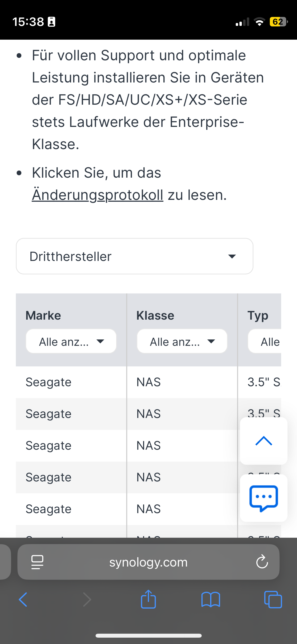The width and height of the screenshot is (297, 644).
Task: Open Safari bookmarks book icon
Action: [x=210, y=600]
